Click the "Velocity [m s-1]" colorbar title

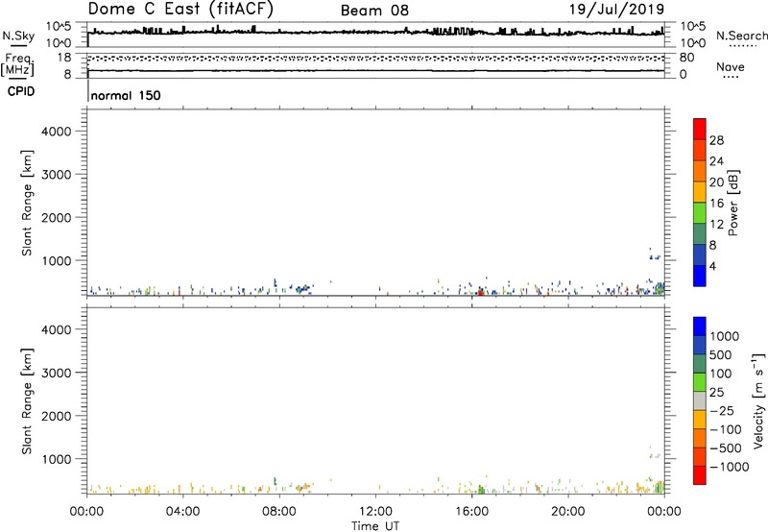[758, 400]
